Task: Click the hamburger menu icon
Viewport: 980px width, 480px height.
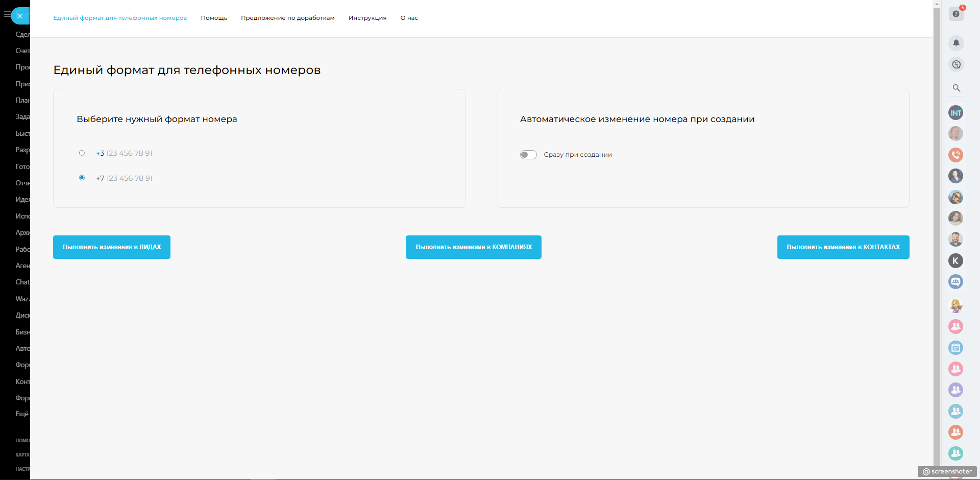Action: 7,15
